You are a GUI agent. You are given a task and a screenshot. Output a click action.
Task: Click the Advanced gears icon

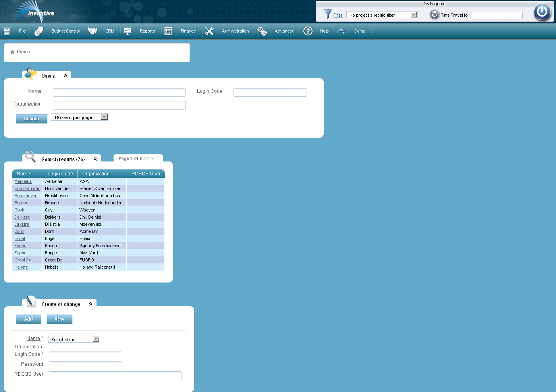coord(262,31)
